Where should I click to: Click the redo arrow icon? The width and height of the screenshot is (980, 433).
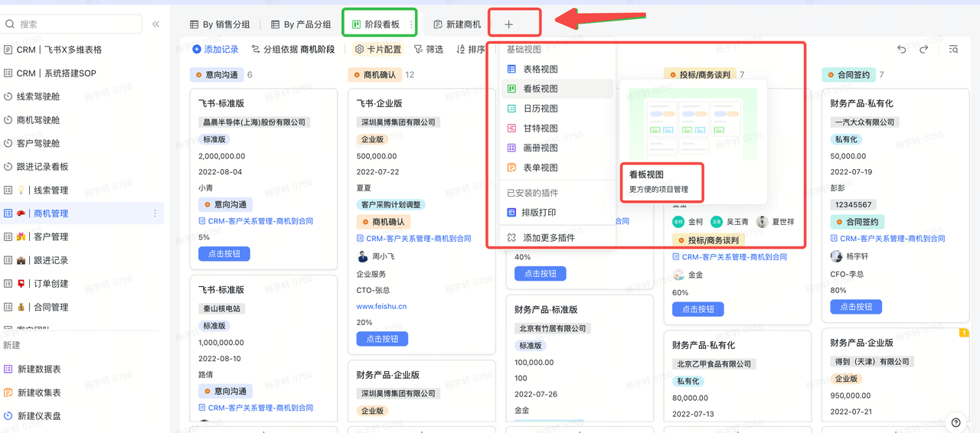pyautogui.click(x=923, y=50)
